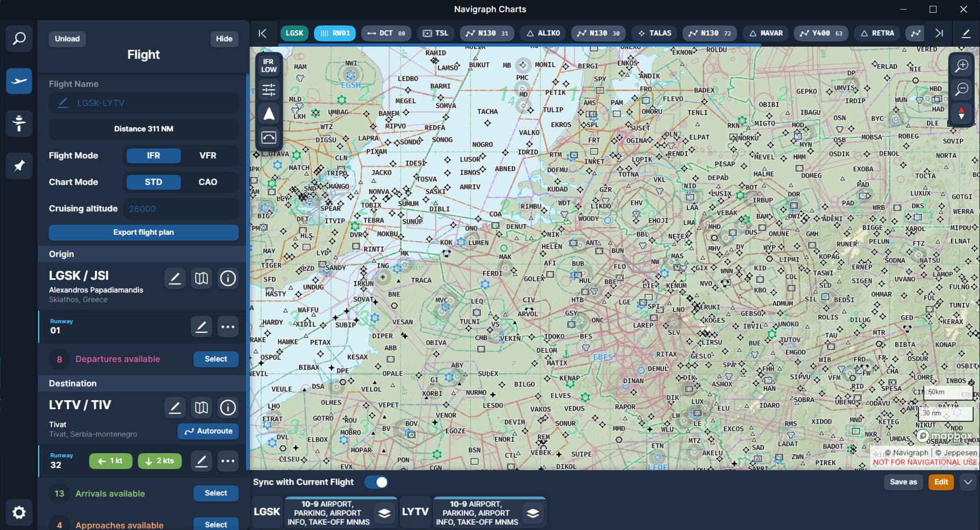Click Autoroute button
The width and height of the screenshot is (980, 530).
208,431
